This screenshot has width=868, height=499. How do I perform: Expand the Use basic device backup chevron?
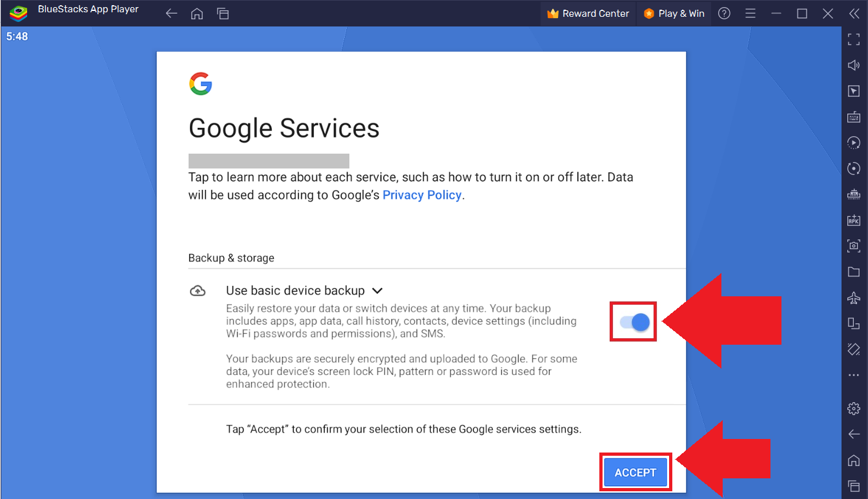(378, 291)
